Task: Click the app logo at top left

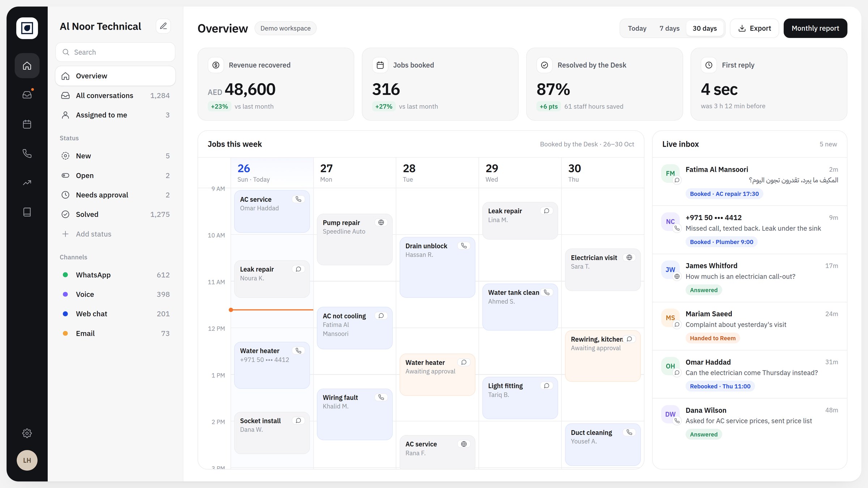Action: point(27,28)
